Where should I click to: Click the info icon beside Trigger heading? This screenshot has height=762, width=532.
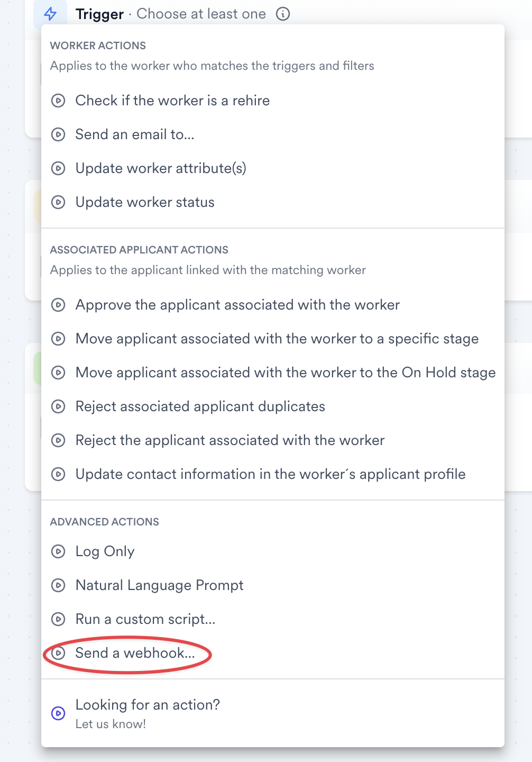pyautogui.click(x=283, y=14)
